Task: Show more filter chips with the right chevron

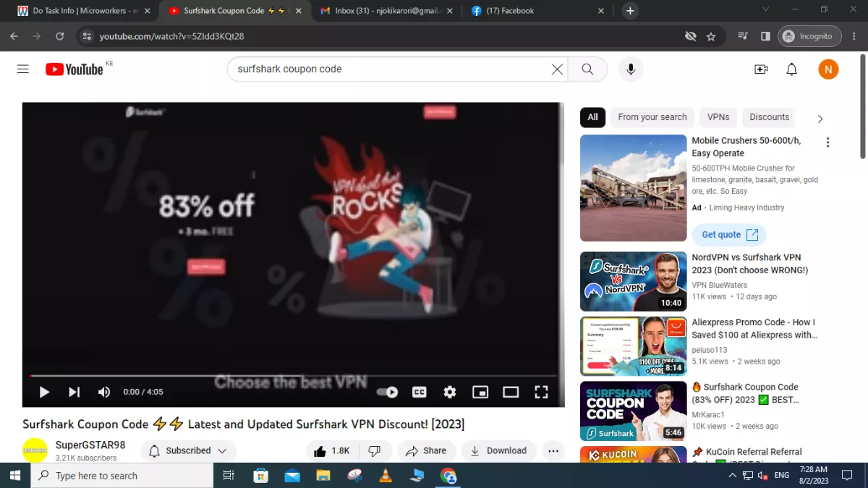Action: point(820,117)
